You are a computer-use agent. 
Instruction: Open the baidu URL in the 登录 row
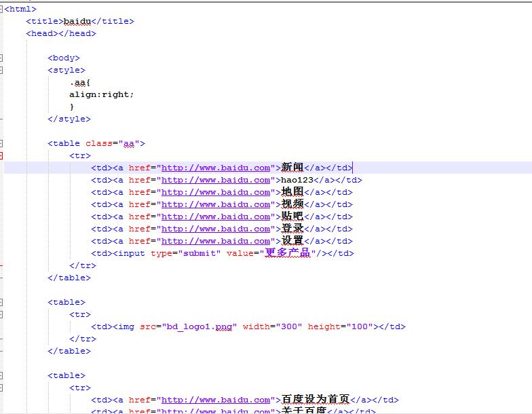click(x=216, y=229)
